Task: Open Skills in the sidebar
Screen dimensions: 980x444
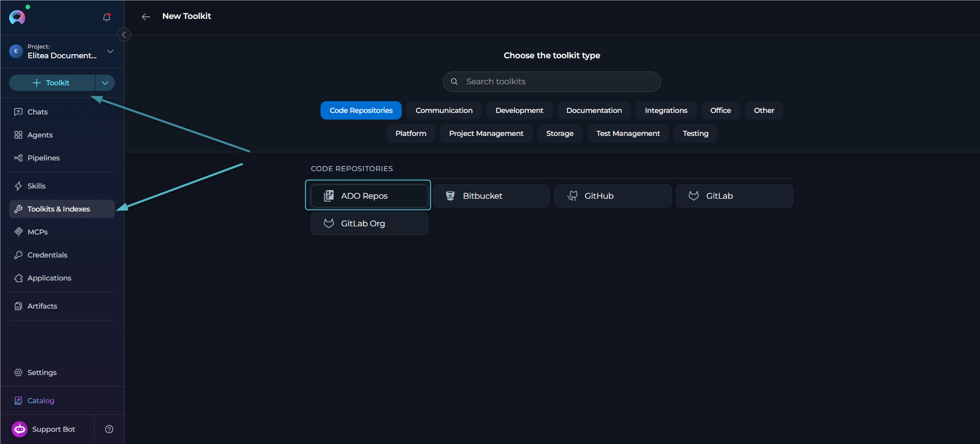Action: pyautogui.click(x=62, y=186)
